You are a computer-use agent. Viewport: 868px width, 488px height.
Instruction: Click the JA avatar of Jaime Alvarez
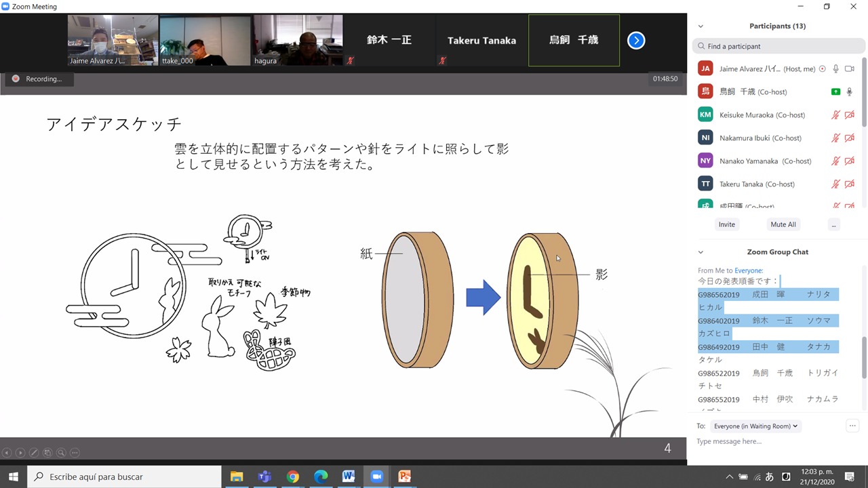[x=705, y=68]
